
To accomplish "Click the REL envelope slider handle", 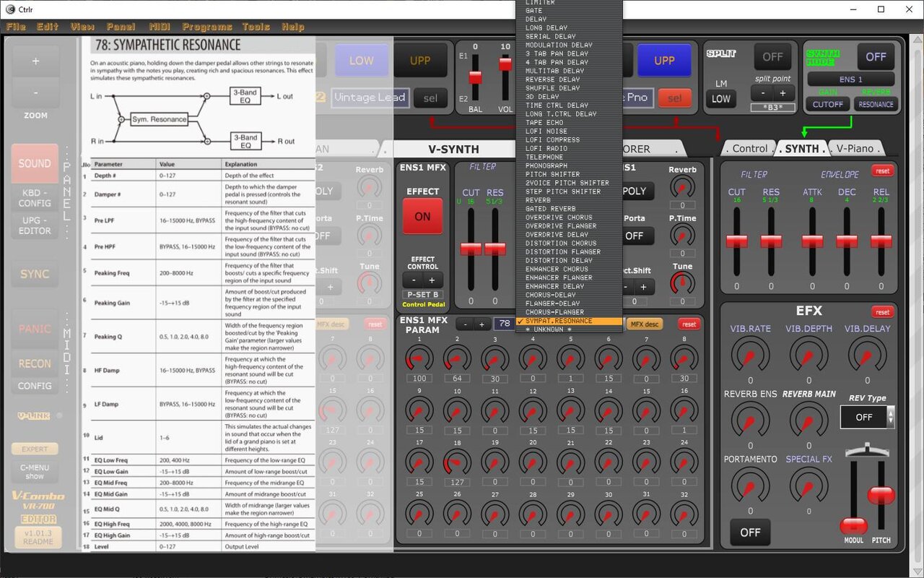I will (881, 241).
